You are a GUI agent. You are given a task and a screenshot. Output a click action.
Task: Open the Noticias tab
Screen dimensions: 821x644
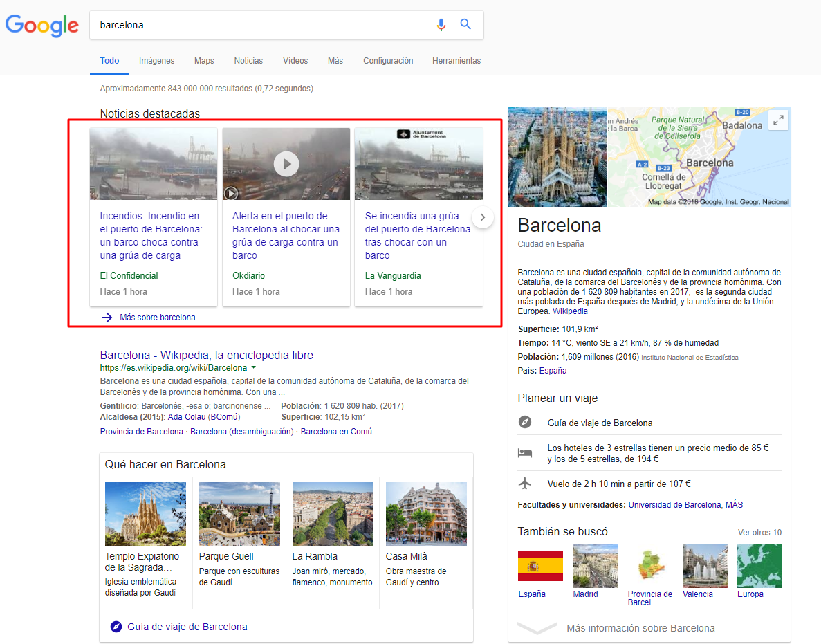pyautogui.click(x=249, y=61)
